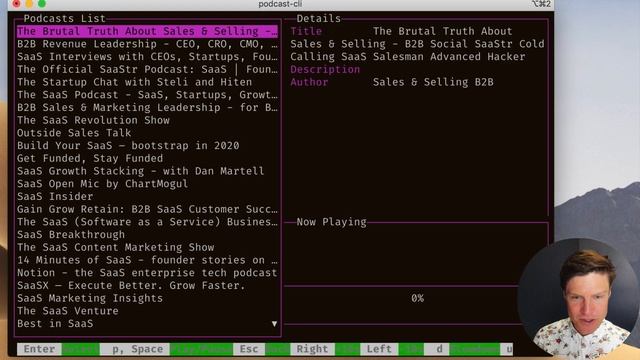Image resolution: width=640 pixels, height=360 pixels.
Task: Select "Notion - the SaaS enterprise tech podcast"
Action: point(147,272)
